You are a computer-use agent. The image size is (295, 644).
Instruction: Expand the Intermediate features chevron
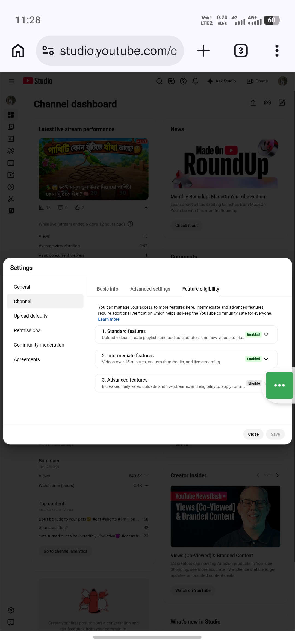click(266, 359)
